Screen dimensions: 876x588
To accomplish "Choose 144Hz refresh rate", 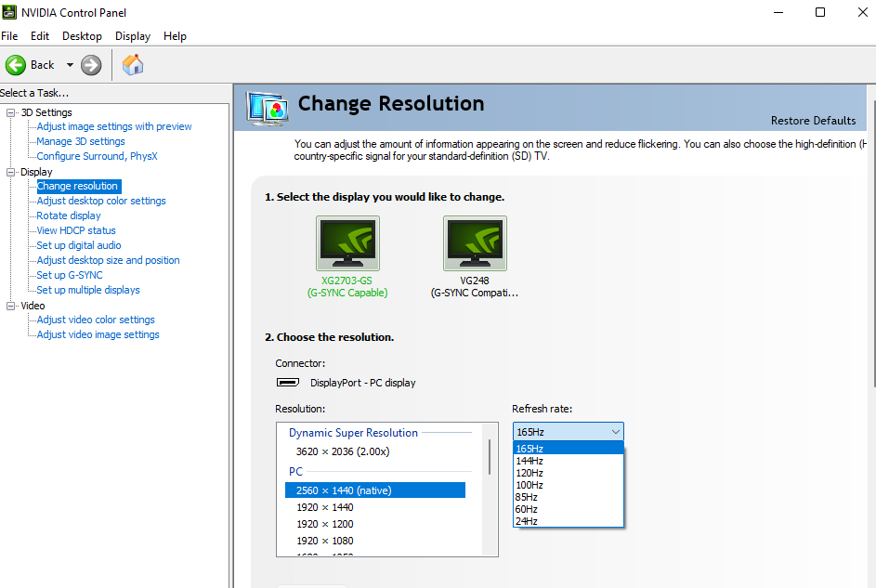I will point(569,461).
